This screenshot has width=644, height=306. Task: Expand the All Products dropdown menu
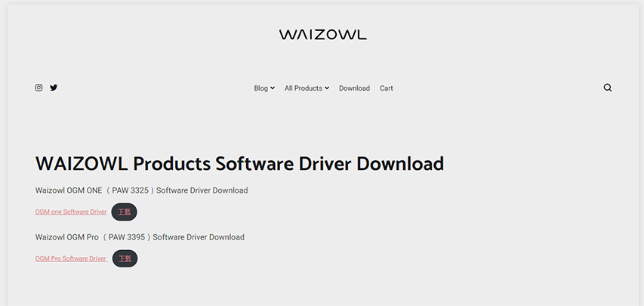click(307, 88)
